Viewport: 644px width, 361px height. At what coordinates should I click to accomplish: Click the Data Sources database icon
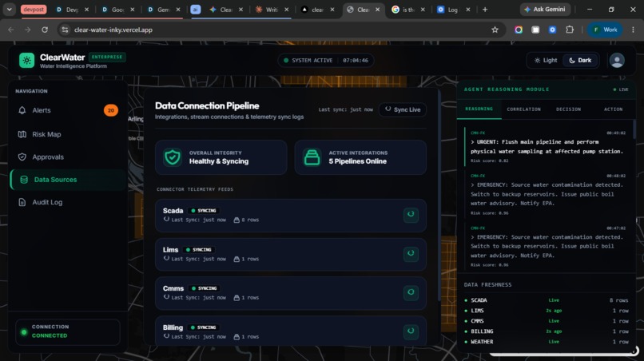pos(24,180)
